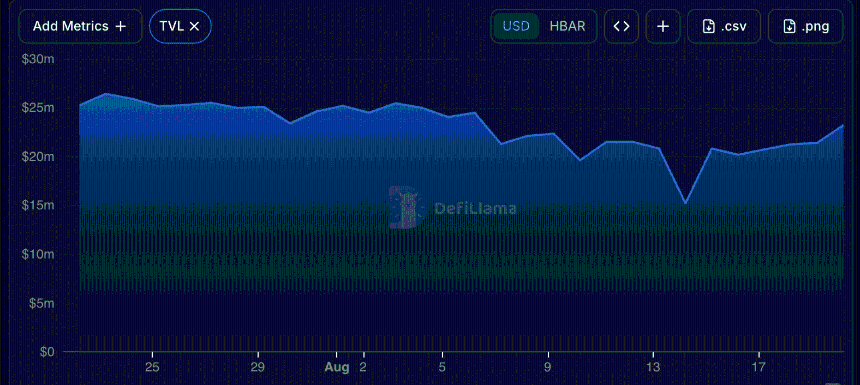Click the 29 date label on x-axis
This screenshot has width=860, height=385.
258,367
